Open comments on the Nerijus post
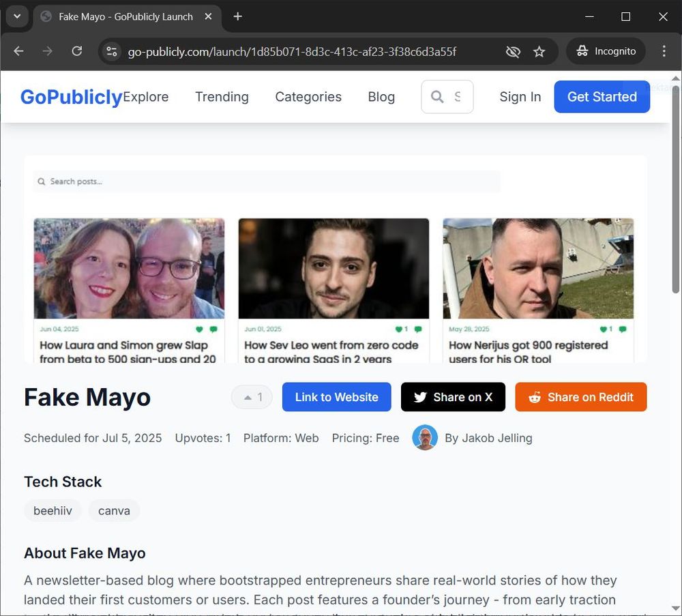The height and width of the screenshot is (616, 682). 623,329
